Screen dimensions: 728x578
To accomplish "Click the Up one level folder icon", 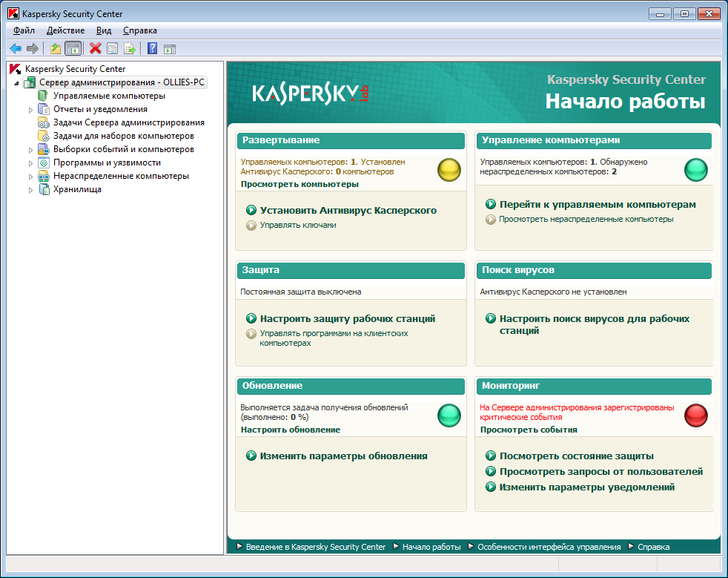I will pos(56,48).
